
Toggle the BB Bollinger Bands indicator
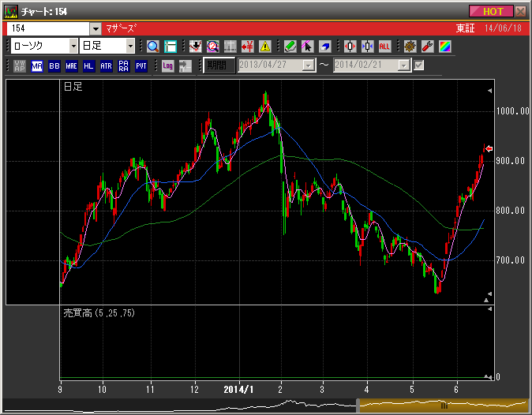[54, 65]
